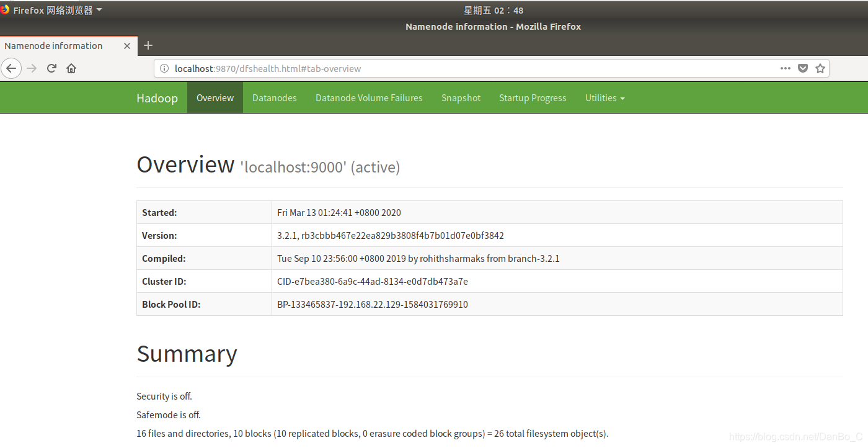Open the Snapshot tab
Image resolution: width=868 pixels, height=448 pixels.
(461, 98)
